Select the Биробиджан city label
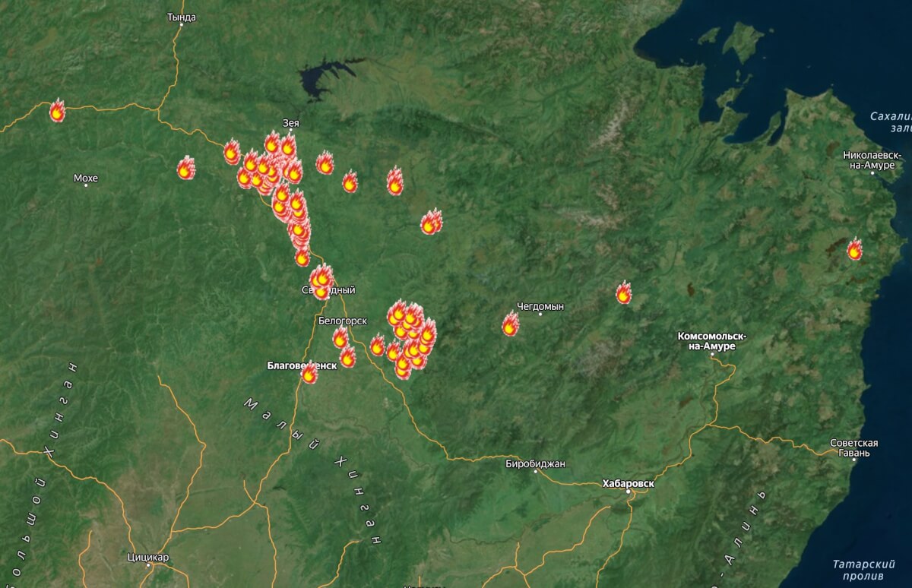Screen dimensions: 912x588 [536, 463]
